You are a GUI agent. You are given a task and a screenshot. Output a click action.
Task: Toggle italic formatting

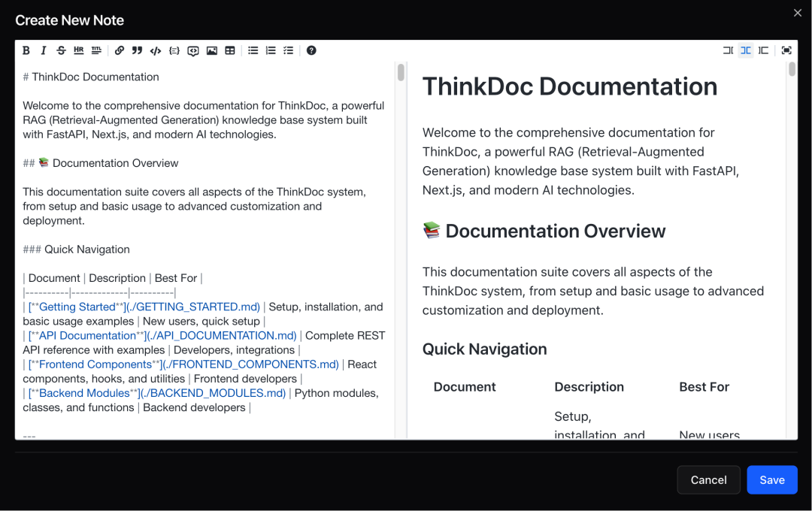(43, 50)
